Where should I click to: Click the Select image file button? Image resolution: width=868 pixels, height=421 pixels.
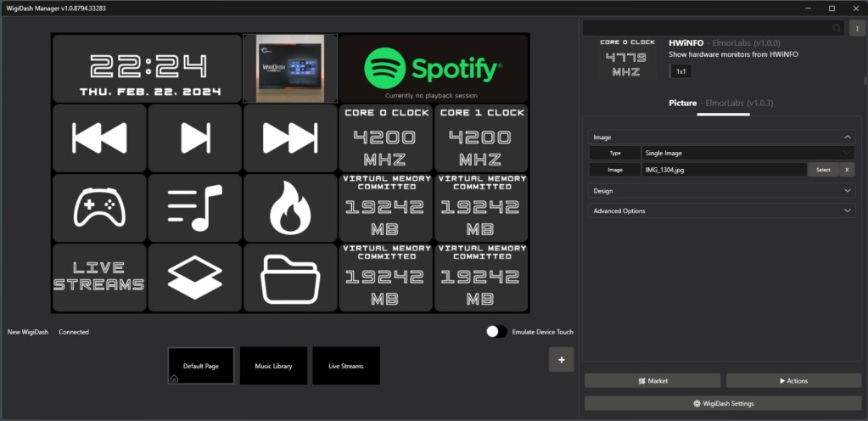pos(823,170)
